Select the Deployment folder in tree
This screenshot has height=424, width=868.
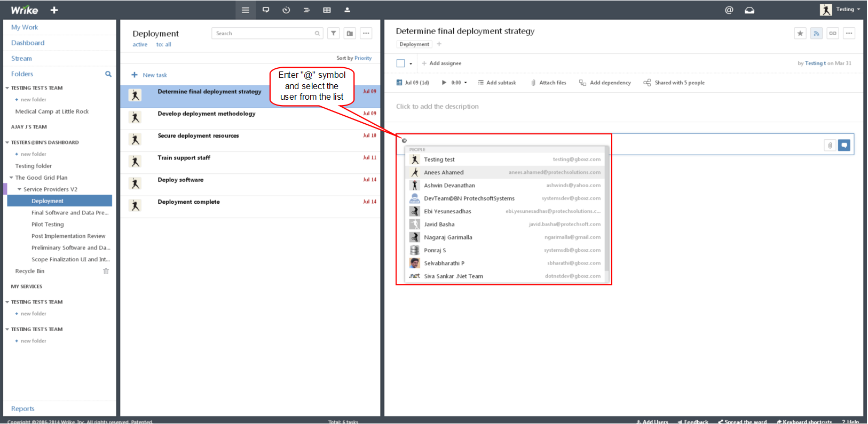60,201
